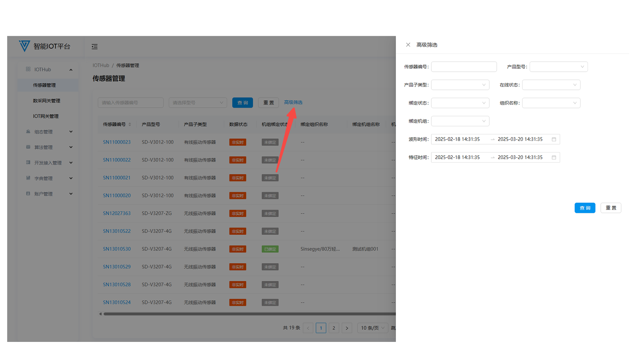Select page 1 in pagination
The width and height of the screenshot is (644, 362).
tap(321, 328)
